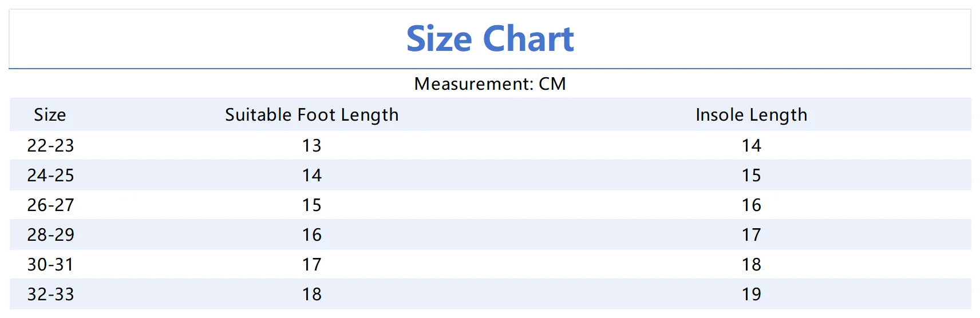Click insole length 19 for size 32-33
This screenshot has height=318, width=980.
point(751,294)
